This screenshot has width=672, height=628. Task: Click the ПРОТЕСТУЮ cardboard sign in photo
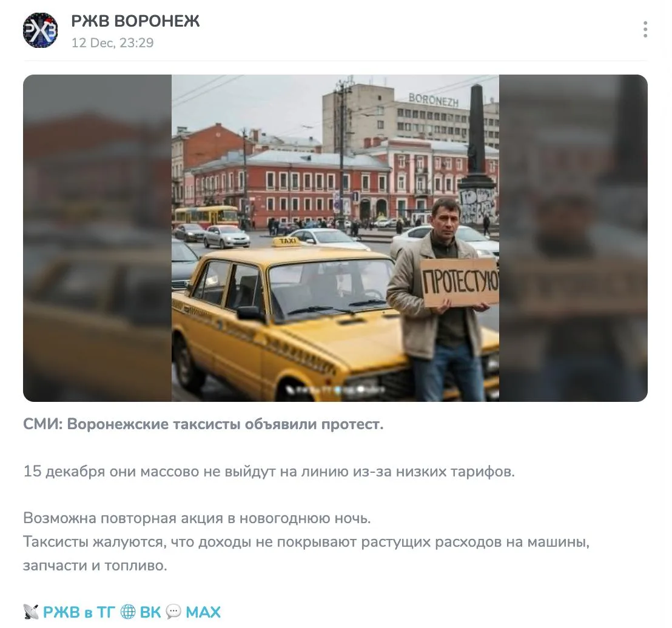click(460, 282)
